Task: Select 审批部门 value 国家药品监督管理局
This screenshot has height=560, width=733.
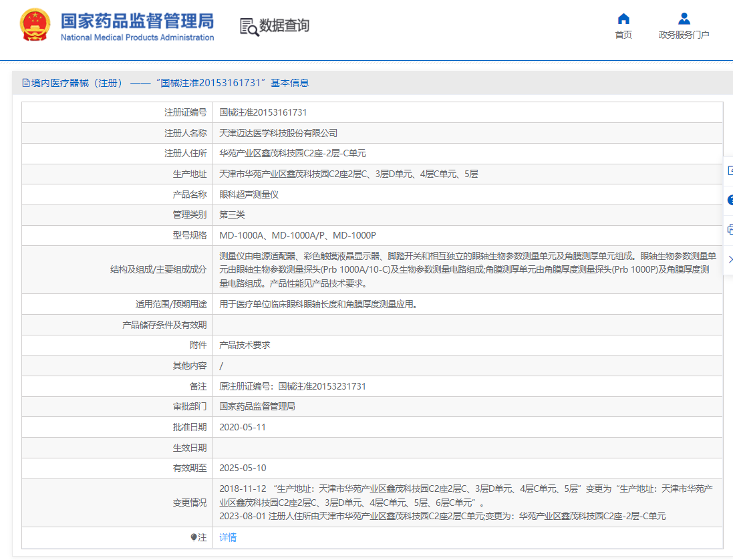Action: tap(257, 407)
